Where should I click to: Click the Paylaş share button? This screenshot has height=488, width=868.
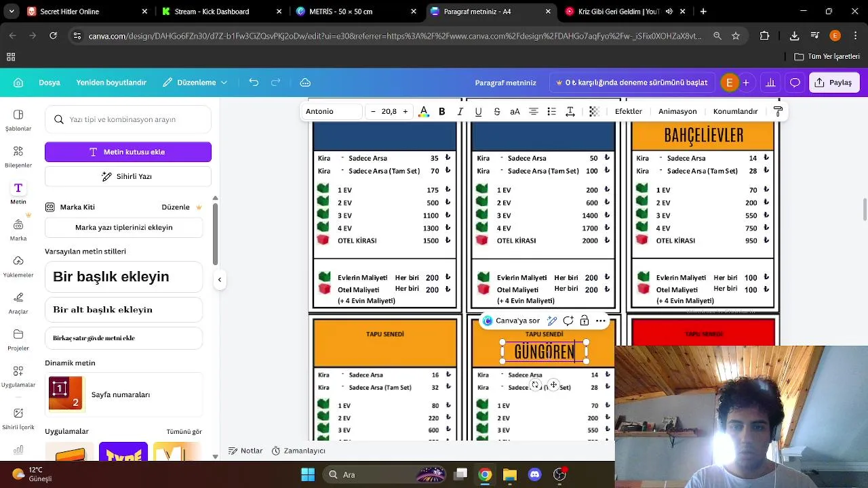(x=833, y=83)
